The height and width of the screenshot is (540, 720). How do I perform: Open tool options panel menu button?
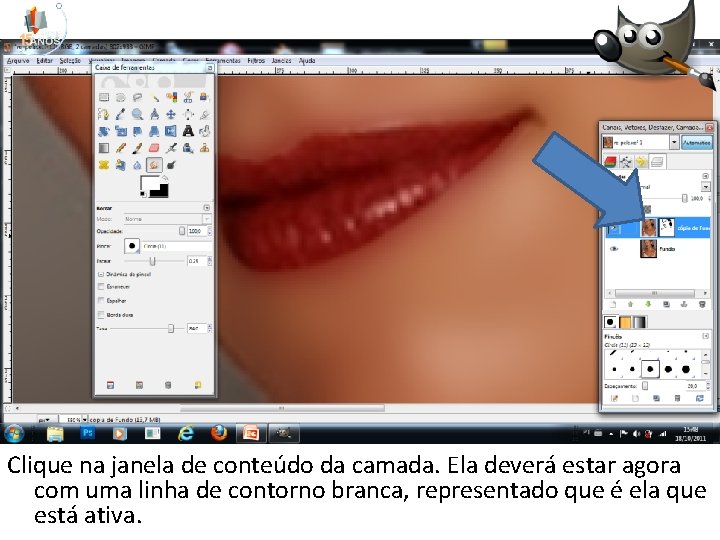[x=207, y=208]
